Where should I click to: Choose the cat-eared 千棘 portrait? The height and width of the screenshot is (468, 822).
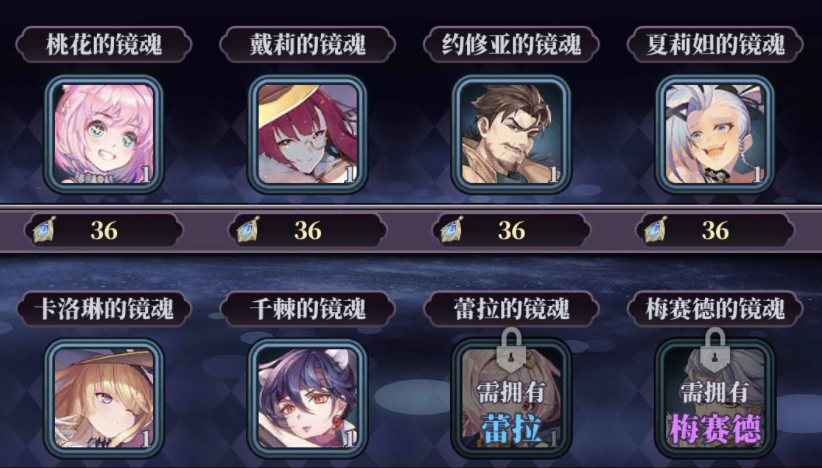pos(308,398)
